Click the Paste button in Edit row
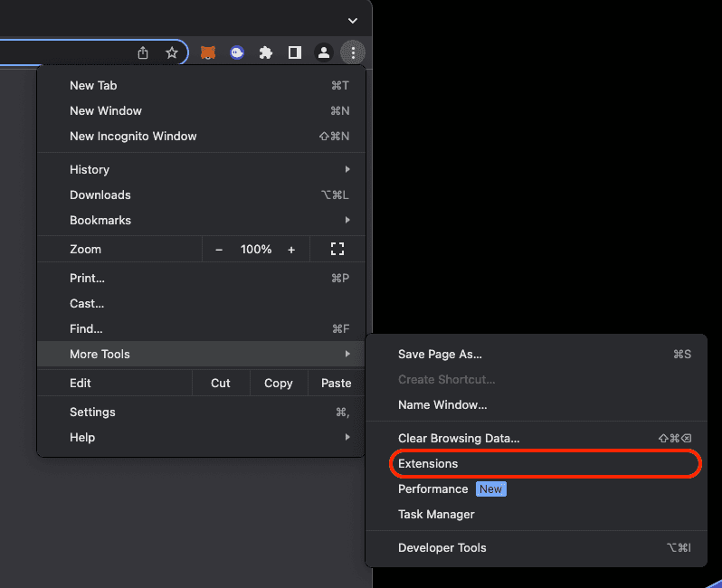 (x=337, y=383)
